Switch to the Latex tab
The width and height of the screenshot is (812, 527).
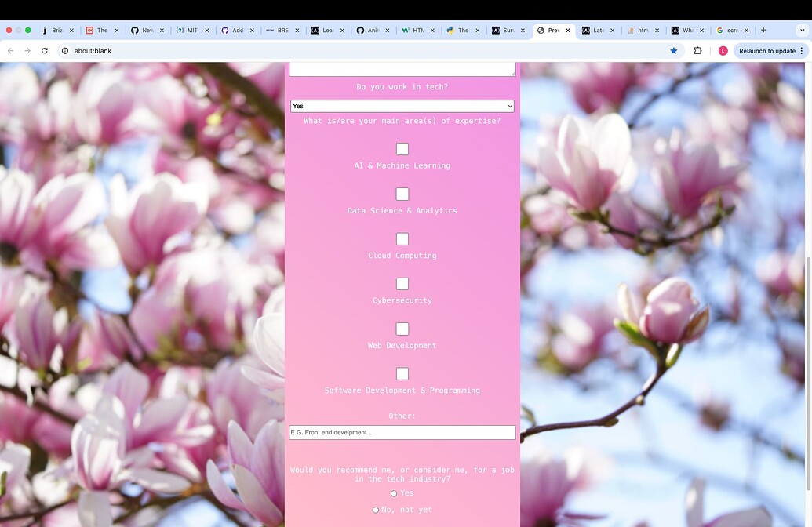coord(598,30)
